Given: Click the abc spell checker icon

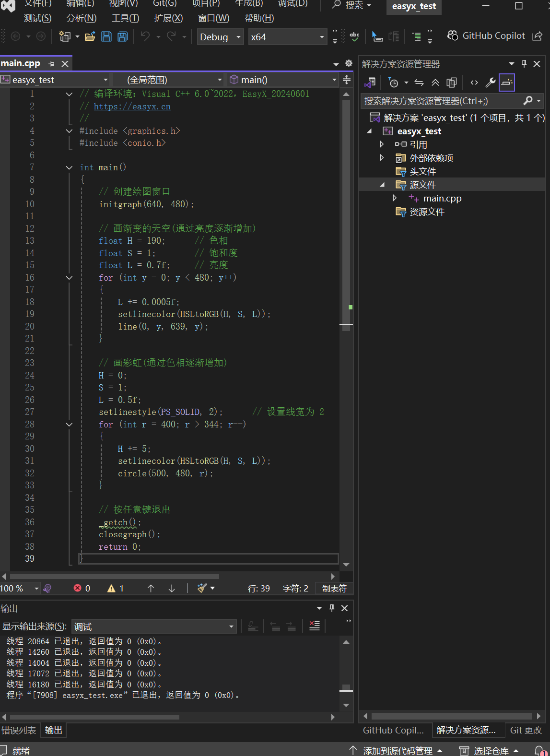Looking at the screenshot, I should 354,36.
